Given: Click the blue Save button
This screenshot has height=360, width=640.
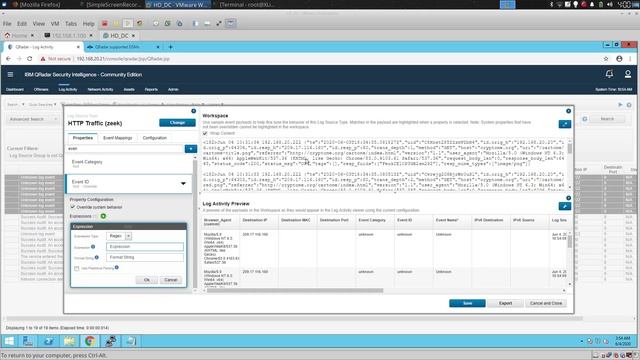Looking at the screenshot, I should (x=467, y=303).
